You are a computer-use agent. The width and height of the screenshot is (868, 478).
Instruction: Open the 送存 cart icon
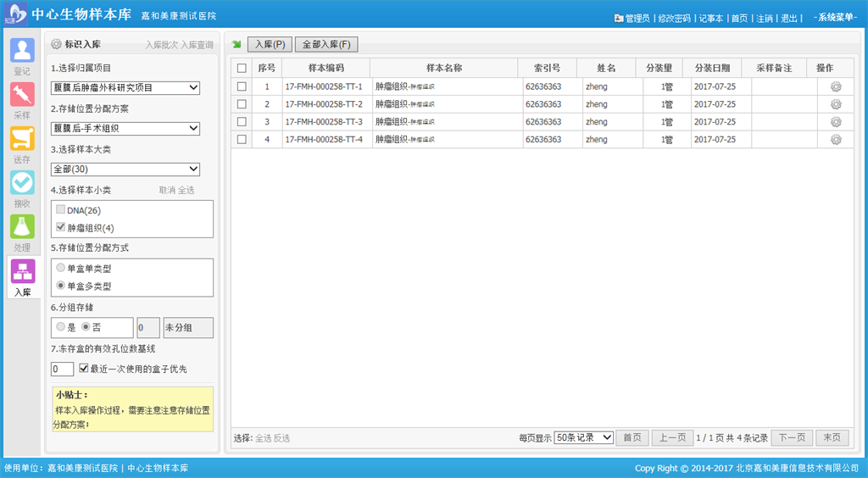coord(22,139)
